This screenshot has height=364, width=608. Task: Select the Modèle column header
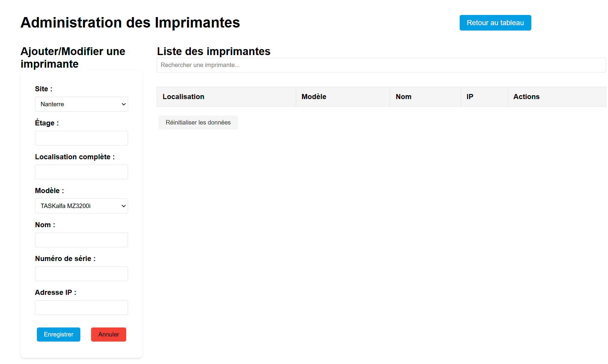(313, 96)
